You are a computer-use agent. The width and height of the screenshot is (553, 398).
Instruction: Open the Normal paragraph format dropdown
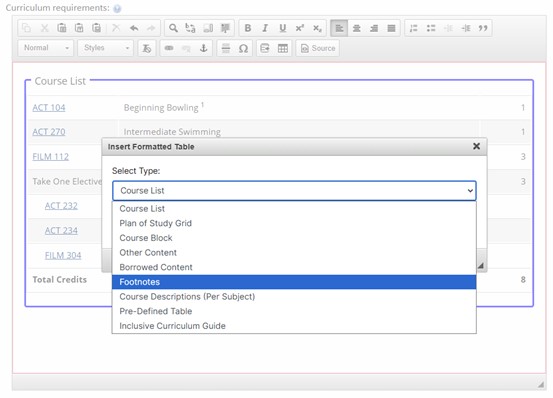coord(46,48)
